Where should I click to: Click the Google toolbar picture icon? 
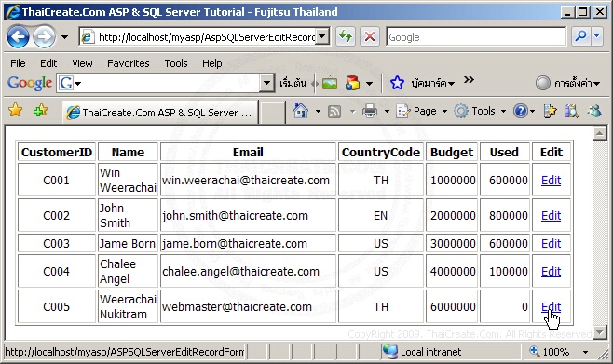click(330, 83)
